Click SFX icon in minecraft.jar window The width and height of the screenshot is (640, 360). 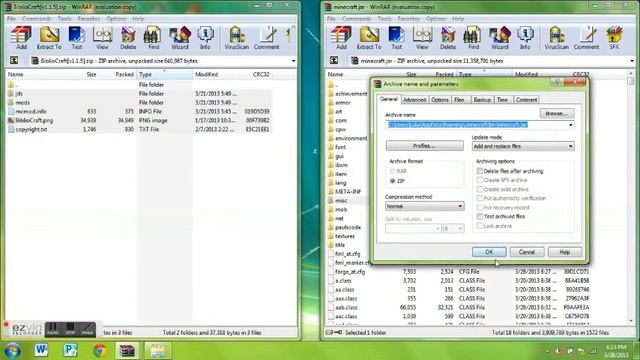coord(614,38)
